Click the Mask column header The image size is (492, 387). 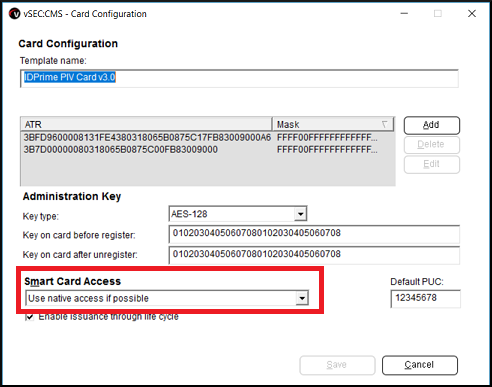tap(333, 124)
